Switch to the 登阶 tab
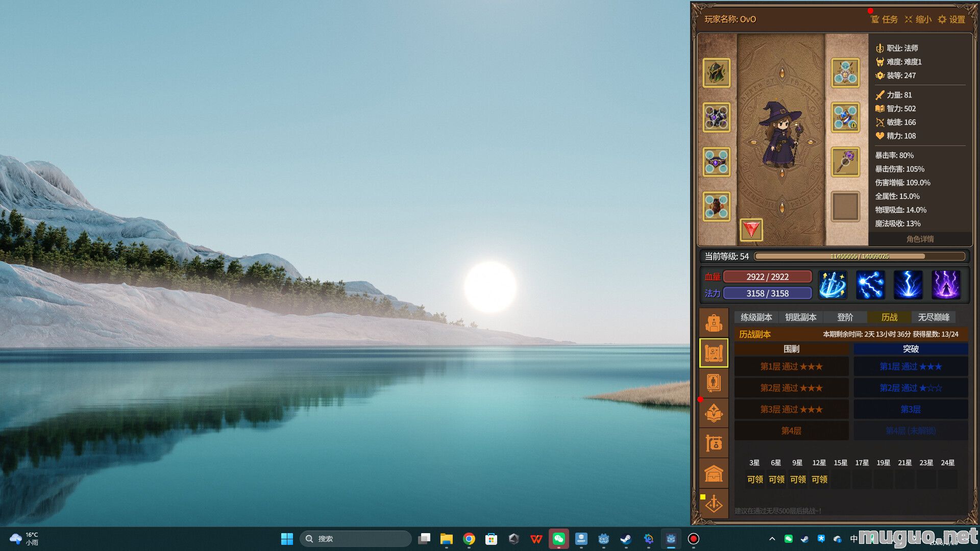 coord(845,317)
